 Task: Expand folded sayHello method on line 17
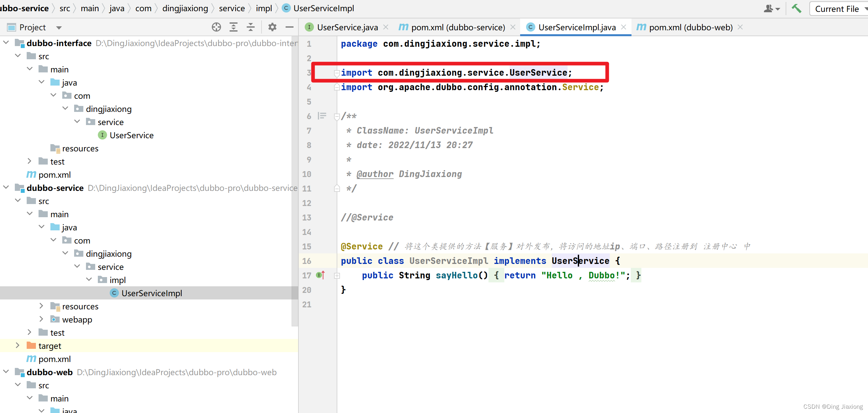337,276
